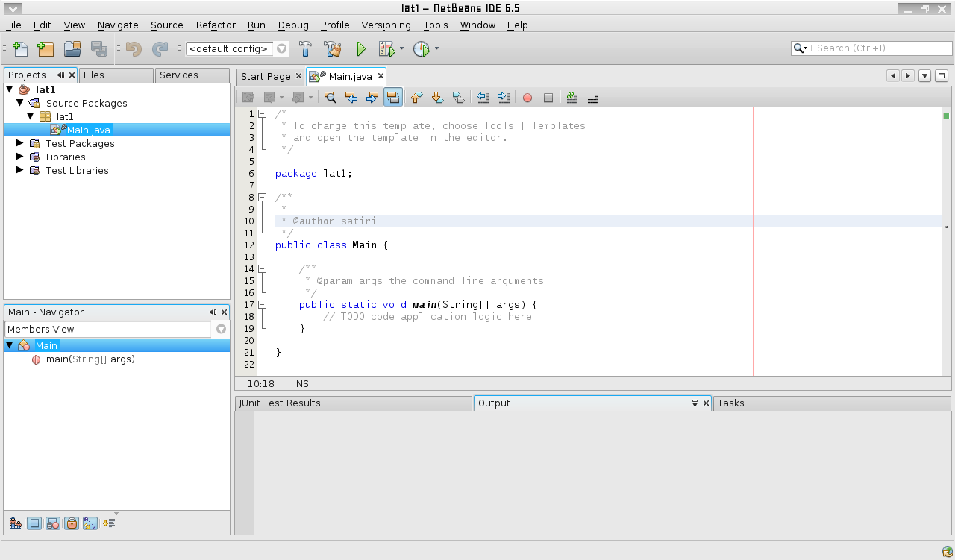Viewport: 955px width, 560px height.
Task: Run the main project with green arrow
Action: tap(361, 49)
